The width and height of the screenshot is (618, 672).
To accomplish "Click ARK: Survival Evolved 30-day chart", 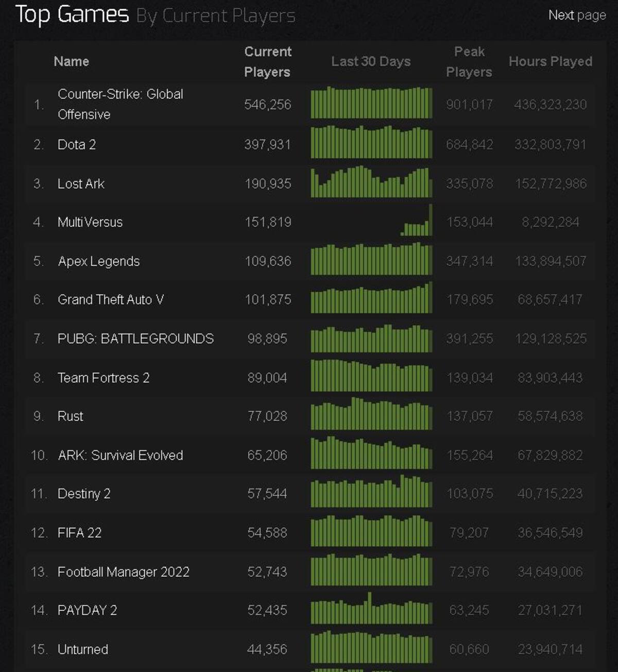I will pyautogui.click(x=371, y=452).
